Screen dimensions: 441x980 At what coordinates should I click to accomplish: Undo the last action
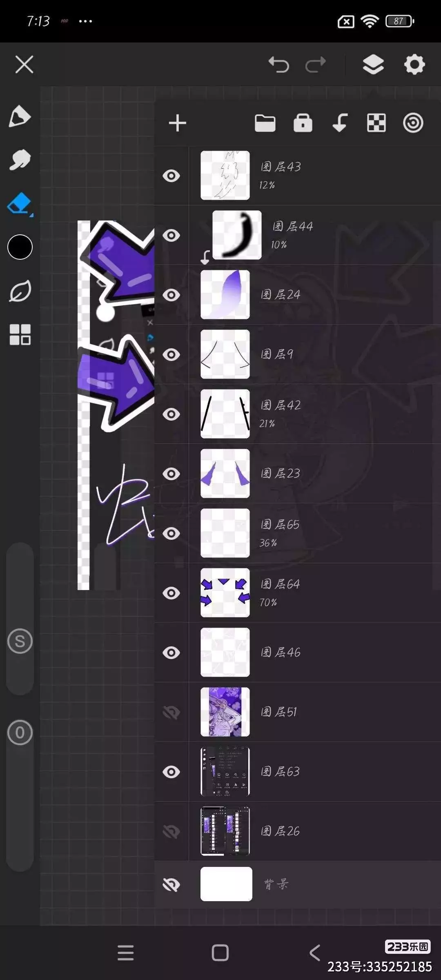(278, 65)
